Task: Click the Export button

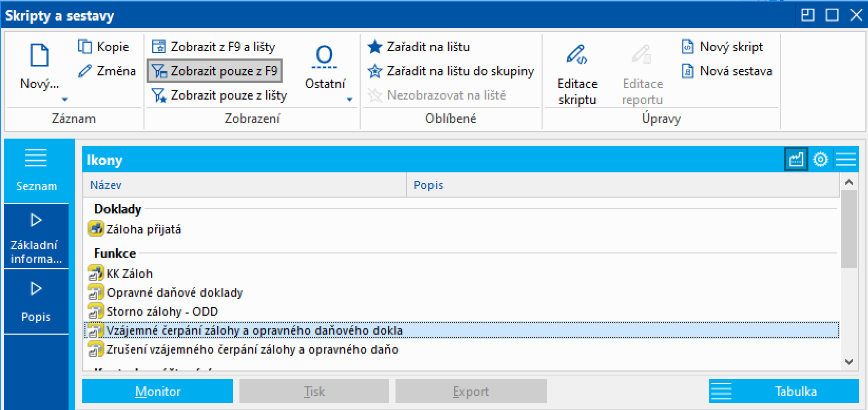Action: click(471, 392)
